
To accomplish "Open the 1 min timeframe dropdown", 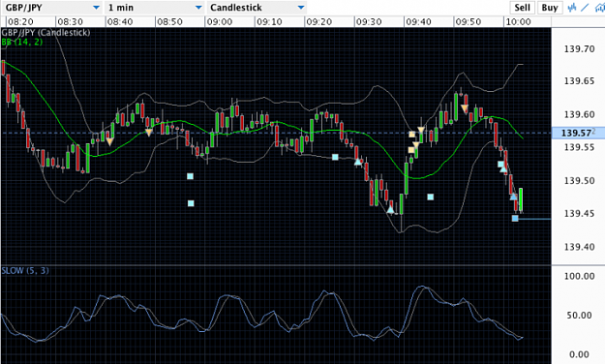I will pyautogui.click(x=155, y=8).
